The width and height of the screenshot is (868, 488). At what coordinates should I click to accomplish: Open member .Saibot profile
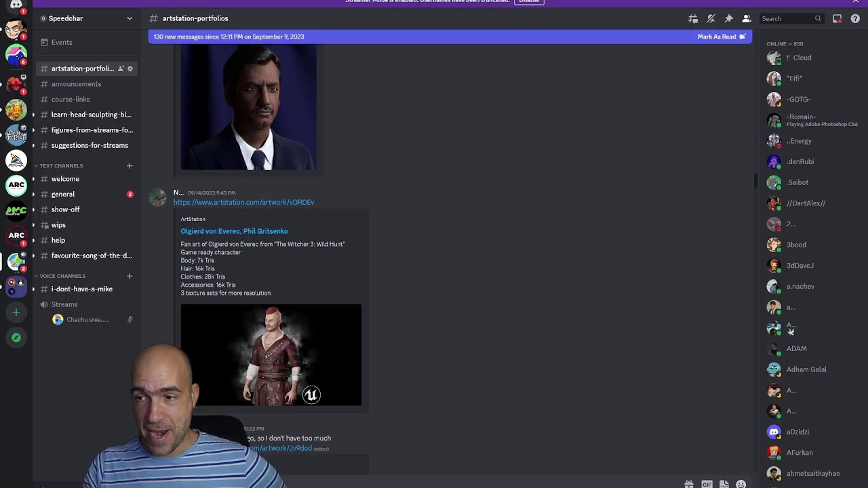(810, 182)
